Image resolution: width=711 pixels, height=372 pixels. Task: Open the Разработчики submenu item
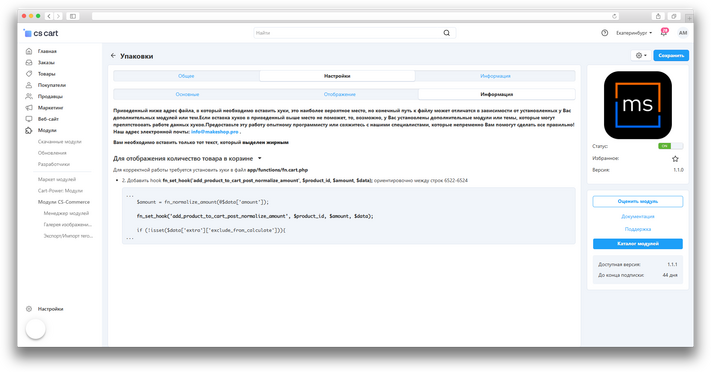click(x=54, y=164)
